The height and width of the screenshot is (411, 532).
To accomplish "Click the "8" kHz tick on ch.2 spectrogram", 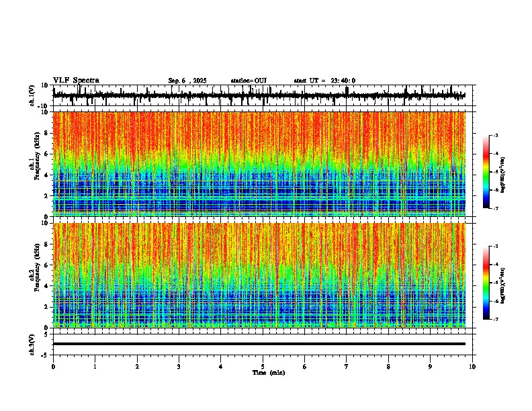I will pyautogui.click(x=46, y=244).
